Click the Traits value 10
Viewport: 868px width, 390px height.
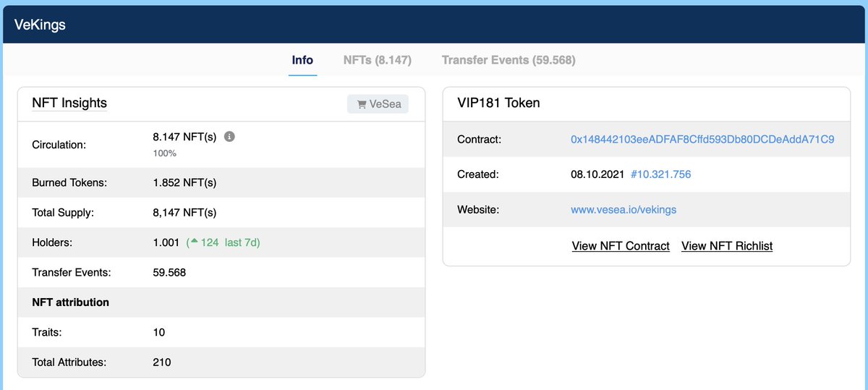pos(159,332)
